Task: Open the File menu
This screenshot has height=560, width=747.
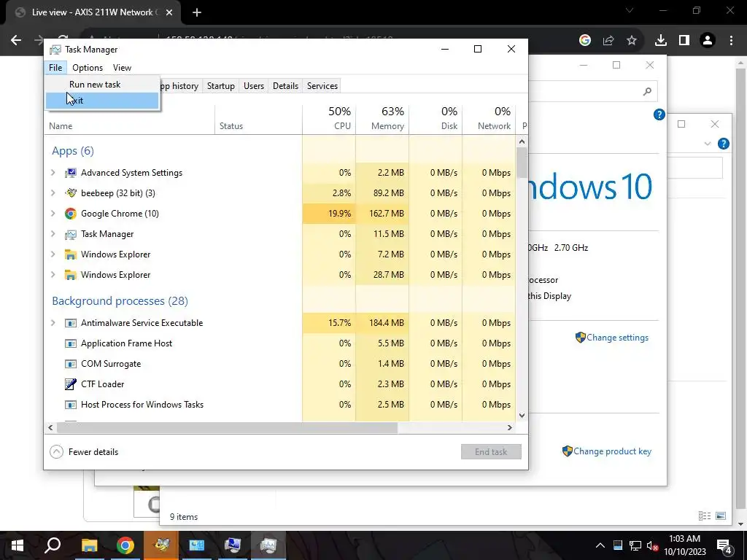Action: pyautogui.click(x=55, y=68)
